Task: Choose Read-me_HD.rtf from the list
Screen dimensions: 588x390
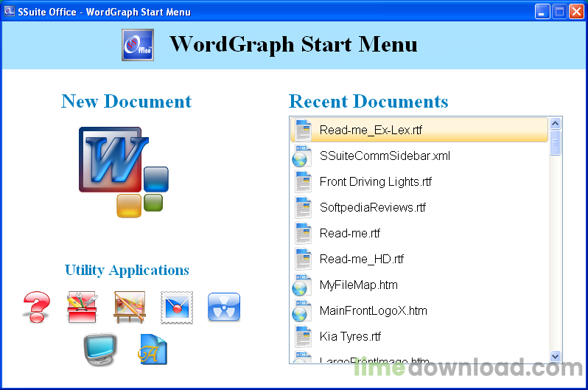Action: tap(419, 259)
